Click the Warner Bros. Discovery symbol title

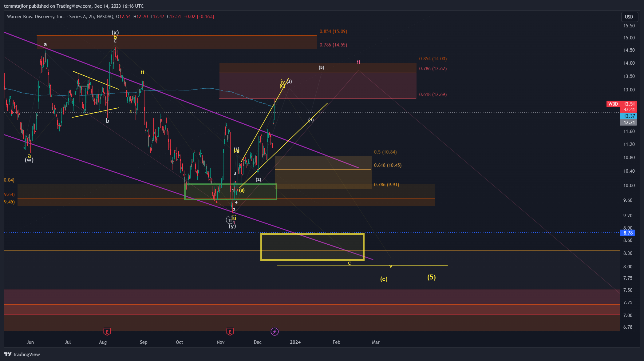(x=60, y=17)
